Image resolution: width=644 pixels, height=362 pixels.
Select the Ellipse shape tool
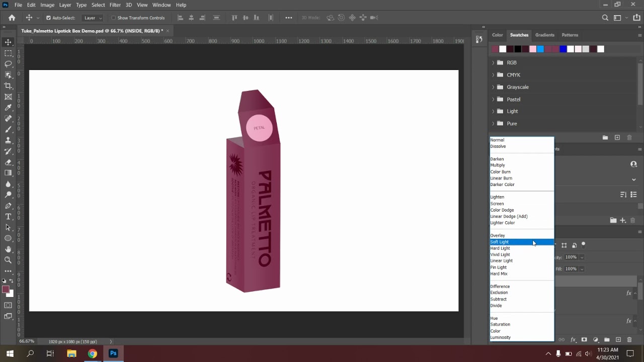pyautogui.click(x=8, y=238)
